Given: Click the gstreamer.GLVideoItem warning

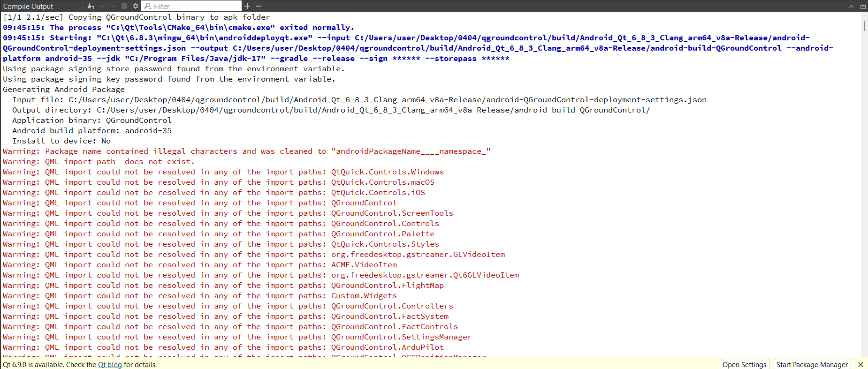Looking at the screenshot, I should (254, 254).
